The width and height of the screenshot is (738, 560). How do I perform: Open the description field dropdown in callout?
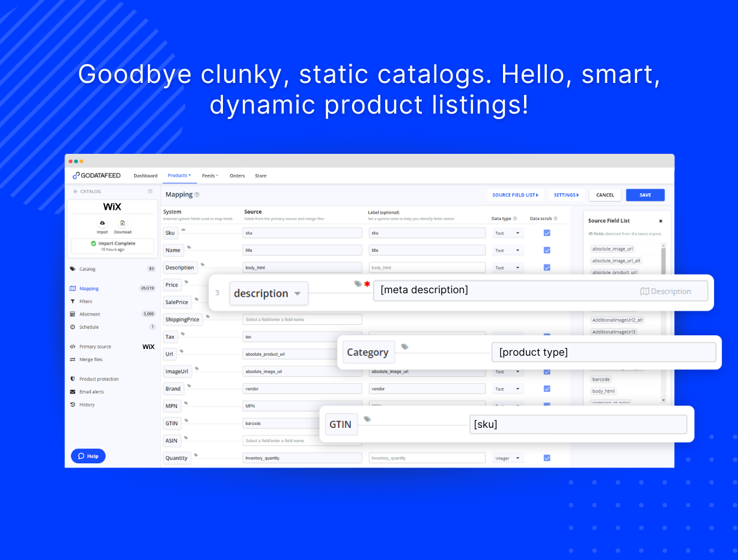coord(269,293)
